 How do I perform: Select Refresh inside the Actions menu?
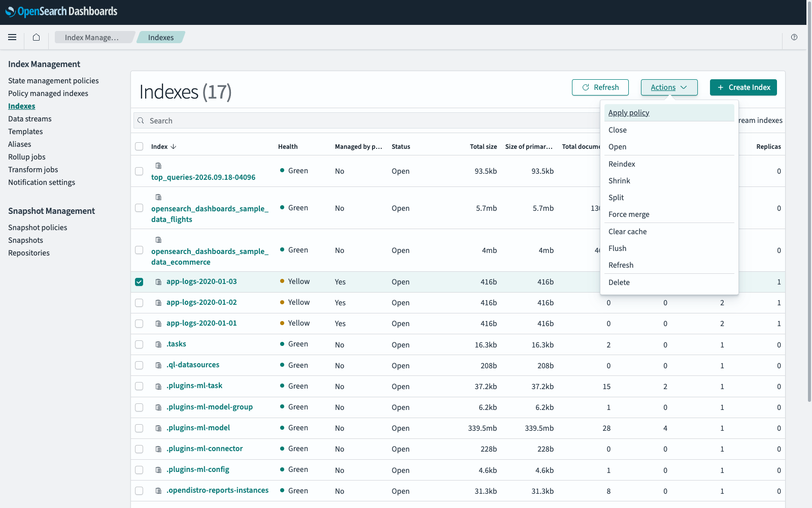(x=669, y=265)
